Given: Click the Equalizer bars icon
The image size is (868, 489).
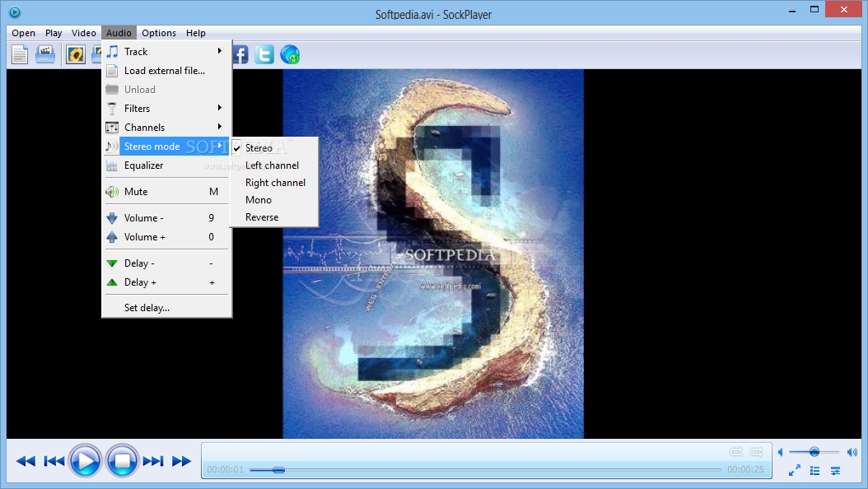Looking at the screenshot, I should tap(112, 165).
